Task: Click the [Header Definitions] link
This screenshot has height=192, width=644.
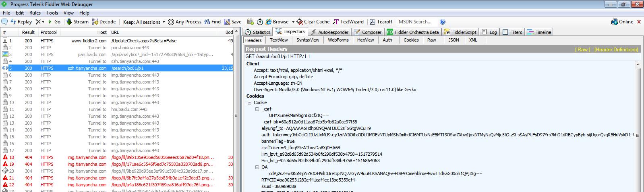Action: point(616,50)
